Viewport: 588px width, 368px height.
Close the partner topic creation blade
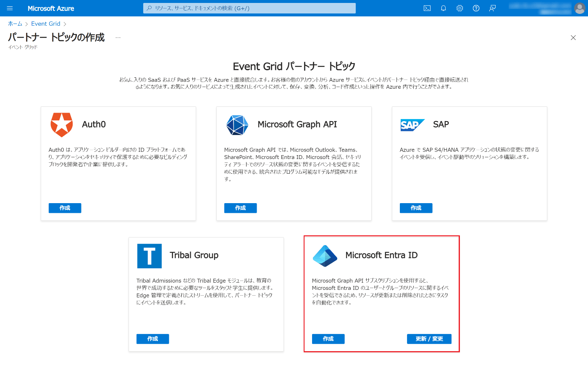pos(573,38)
